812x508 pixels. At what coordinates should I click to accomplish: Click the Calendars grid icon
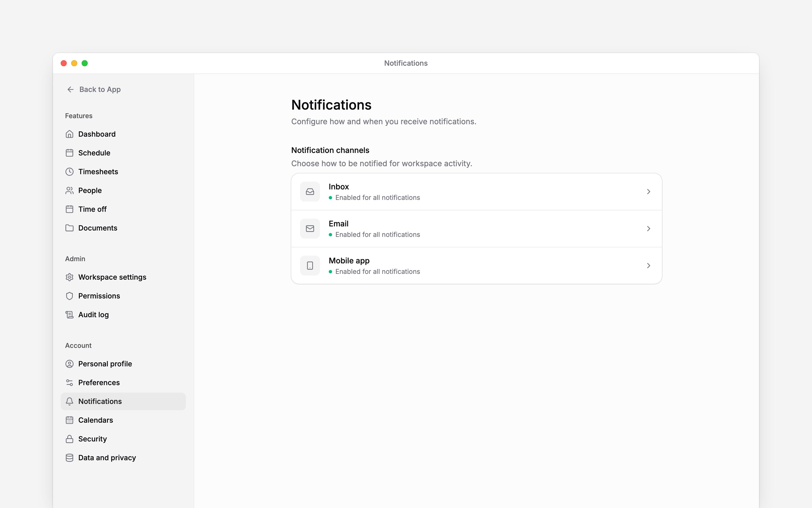coord(70,420)
